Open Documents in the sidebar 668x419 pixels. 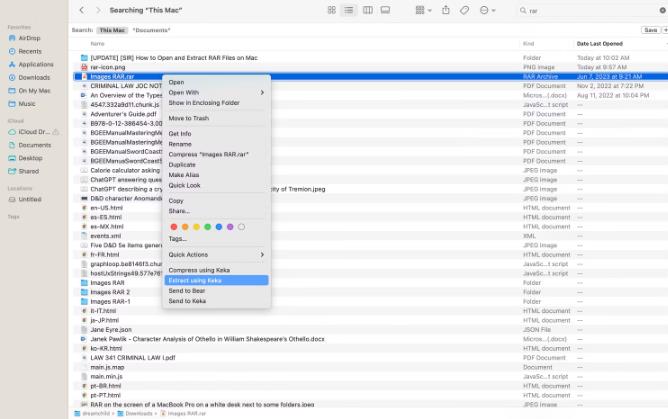pos(35,145)
